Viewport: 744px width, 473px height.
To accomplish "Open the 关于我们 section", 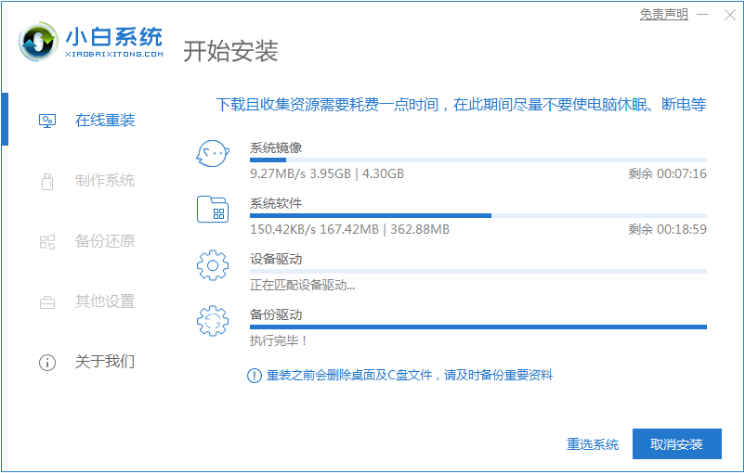I will click(105, 361).
